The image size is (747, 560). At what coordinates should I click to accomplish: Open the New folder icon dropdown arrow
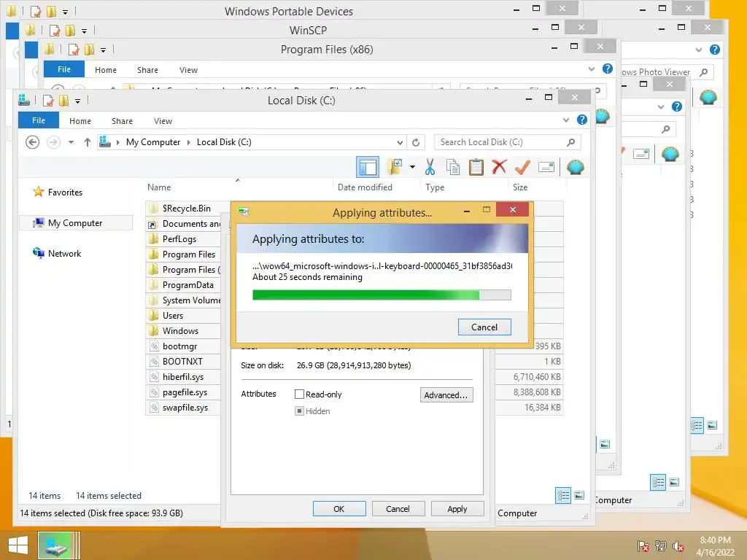413,167
